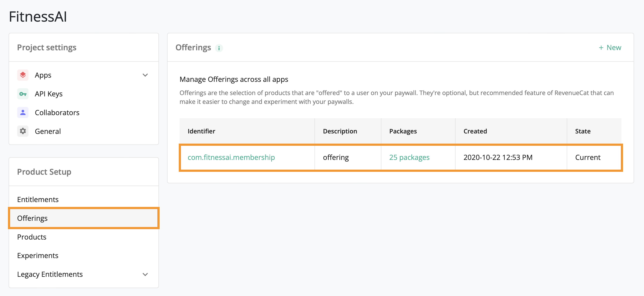Click the green API Keys key icon
This screenshot has height=296, width=644.
[x=23, y=94]
